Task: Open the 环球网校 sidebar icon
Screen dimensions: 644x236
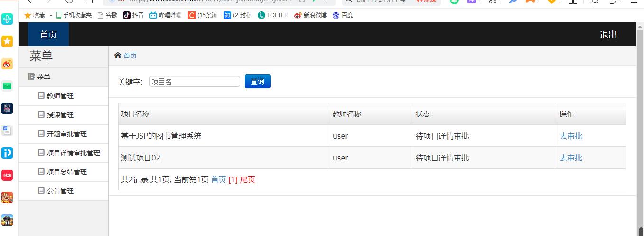Action: click(x=7, y=108)
